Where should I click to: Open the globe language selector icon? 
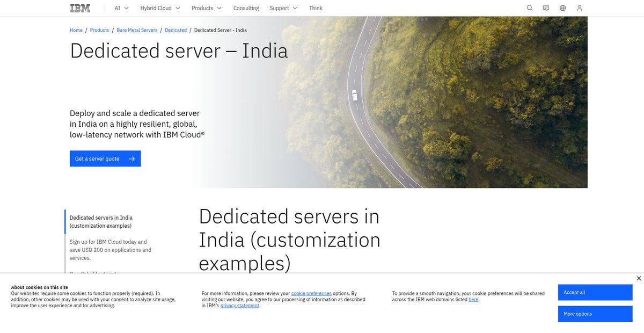tap(562, 8)
